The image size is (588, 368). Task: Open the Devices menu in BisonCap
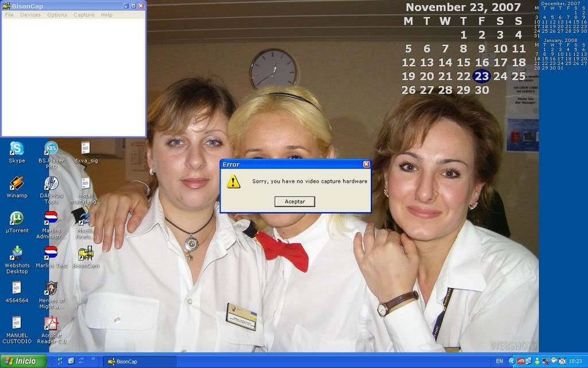30,15
